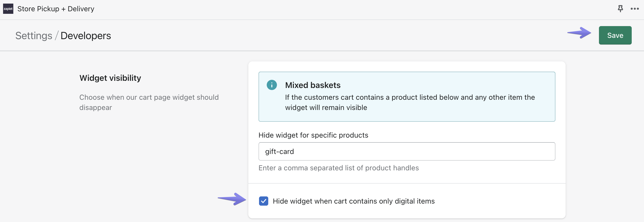Open the three-dot more options menu
The image size is (644, 222).
635,9
